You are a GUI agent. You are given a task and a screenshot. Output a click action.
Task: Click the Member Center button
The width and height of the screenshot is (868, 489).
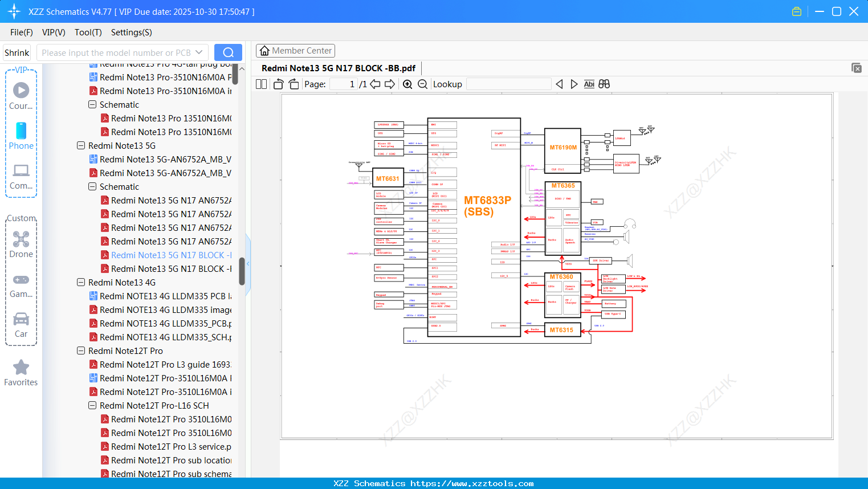point(295,51)
